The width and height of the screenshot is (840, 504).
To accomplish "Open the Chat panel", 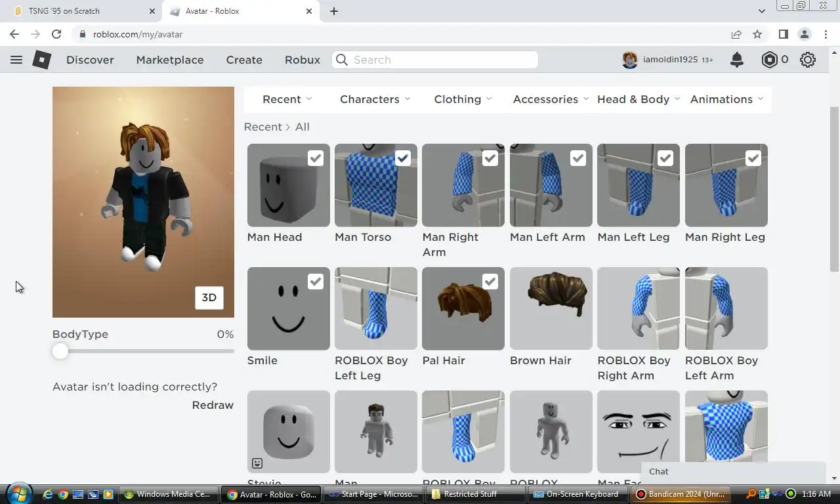I will (733, 472).
